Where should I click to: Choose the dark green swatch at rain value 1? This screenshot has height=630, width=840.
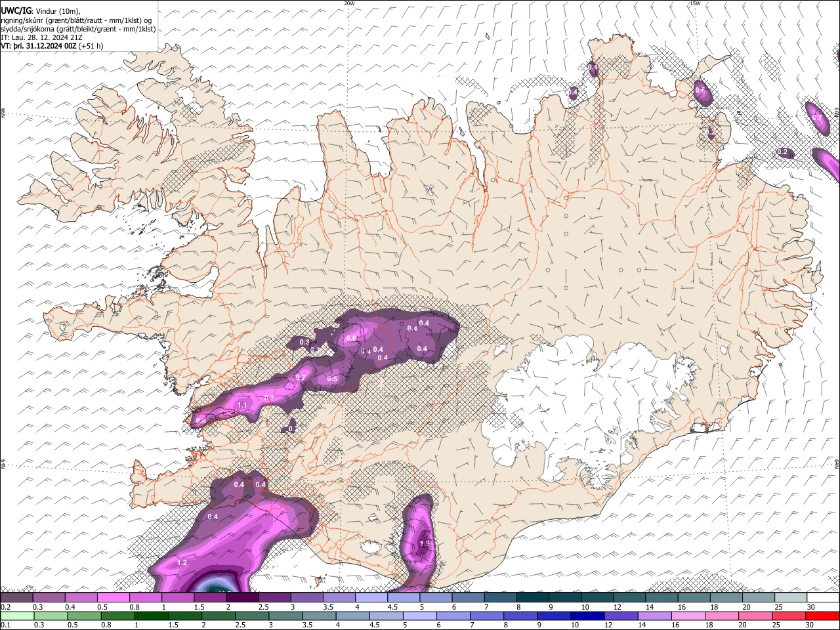click(151, 616)
